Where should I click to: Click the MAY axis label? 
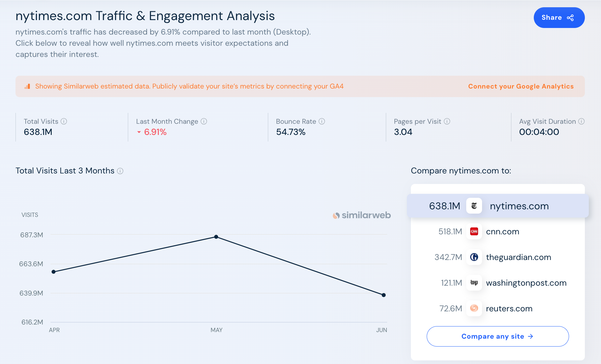coord(216,330)
